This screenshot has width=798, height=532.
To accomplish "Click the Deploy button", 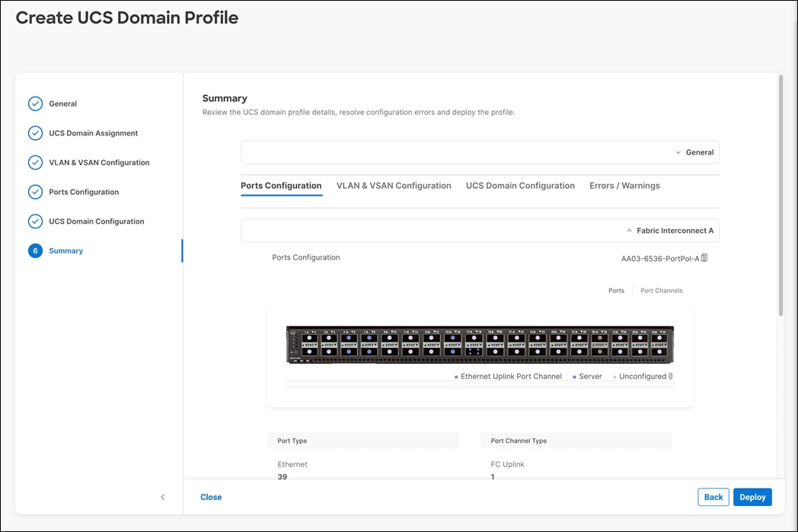I will pos(752,497).
